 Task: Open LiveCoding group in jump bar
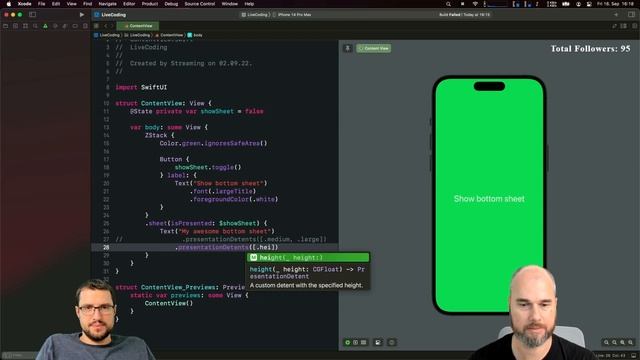137,35
